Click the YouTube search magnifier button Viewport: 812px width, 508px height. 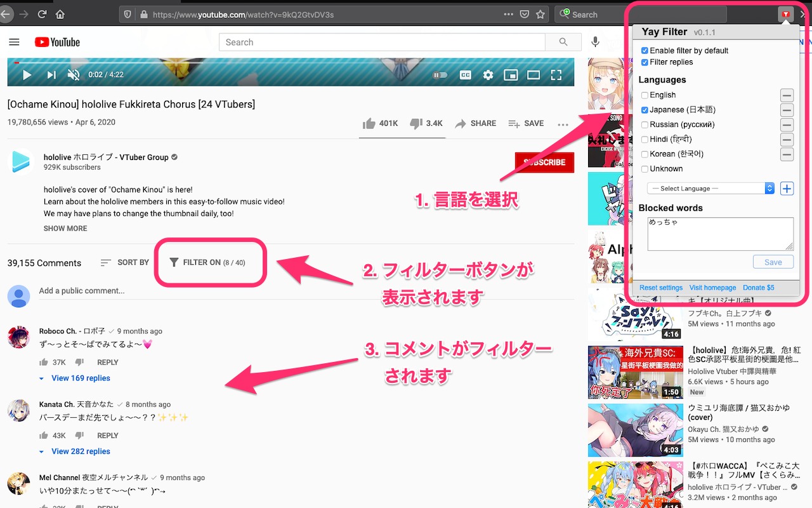pos(563,43)
